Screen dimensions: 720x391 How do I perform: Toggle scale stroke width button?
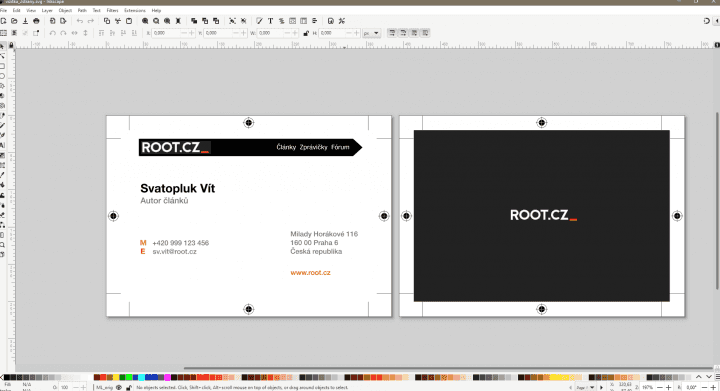point(392,33)
